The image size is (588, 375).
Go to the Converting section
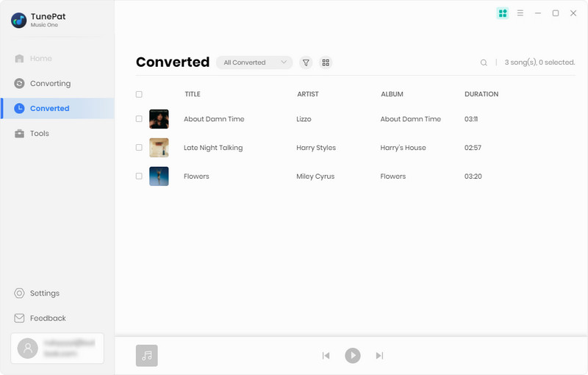[43, 83]
